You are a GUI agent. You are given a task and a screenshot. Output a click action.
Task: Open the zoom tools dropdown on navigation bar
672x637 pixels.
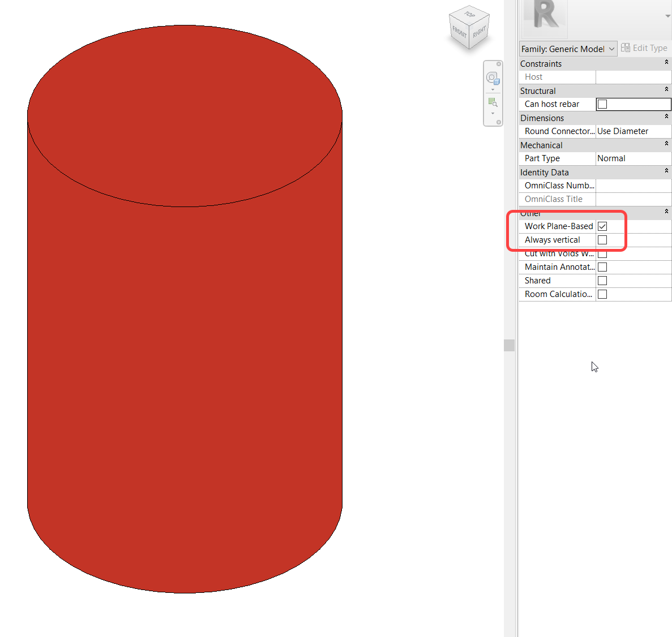tap(492, 113)
